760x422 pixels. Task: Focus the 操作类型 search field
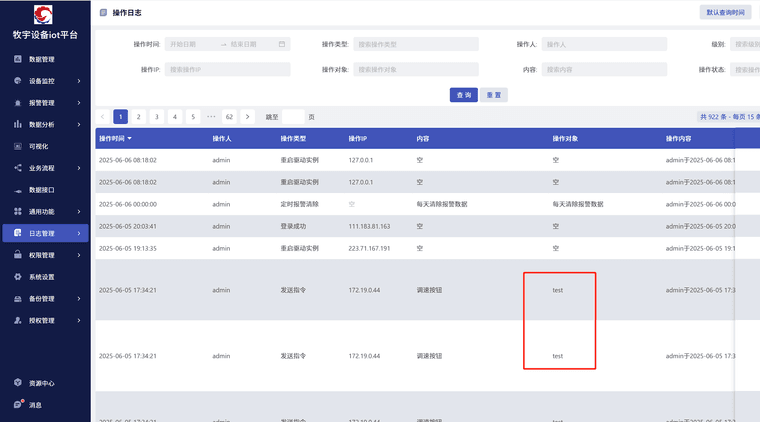416,44
